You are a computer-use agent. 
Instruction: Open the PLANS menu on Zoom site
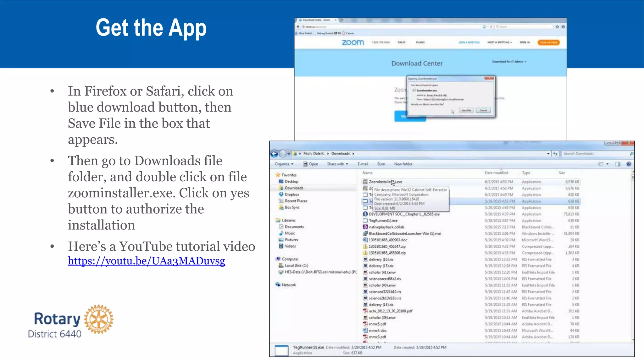pyautogui.click(x=420, y=42)
